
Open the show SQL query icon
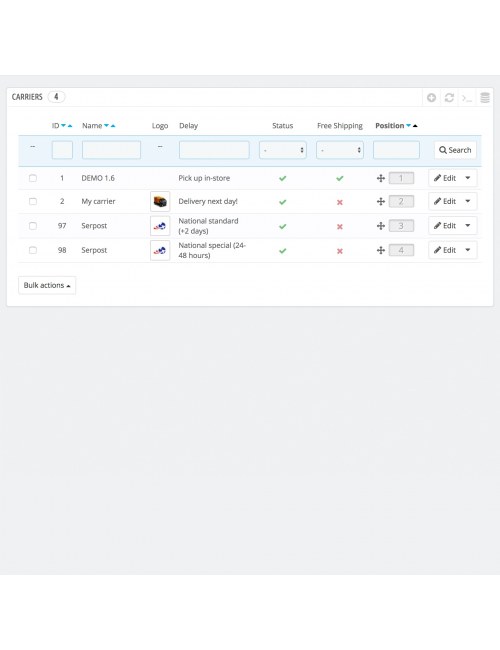[x=467, y=98]
